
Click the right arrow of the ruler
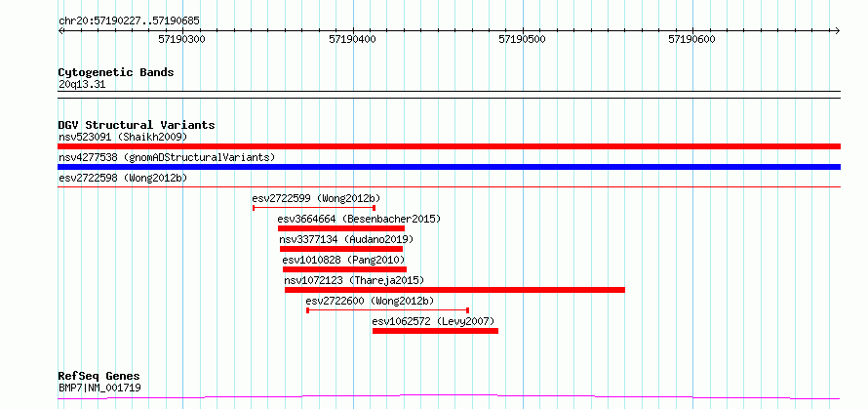pos(838,30)
